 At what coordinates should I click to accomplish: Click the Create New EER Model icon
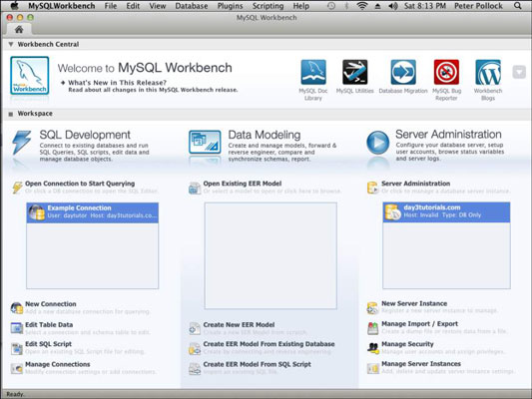[x=195, y=328]
